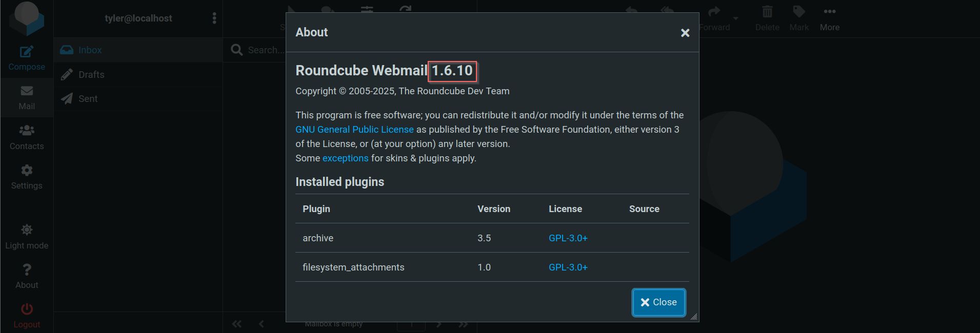
Task: Open the Settings gear
Action: pyautogui.click(x=27, y=171)
